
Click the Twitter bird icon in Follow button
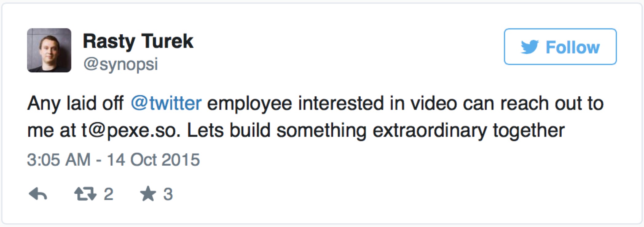[529, 47]
